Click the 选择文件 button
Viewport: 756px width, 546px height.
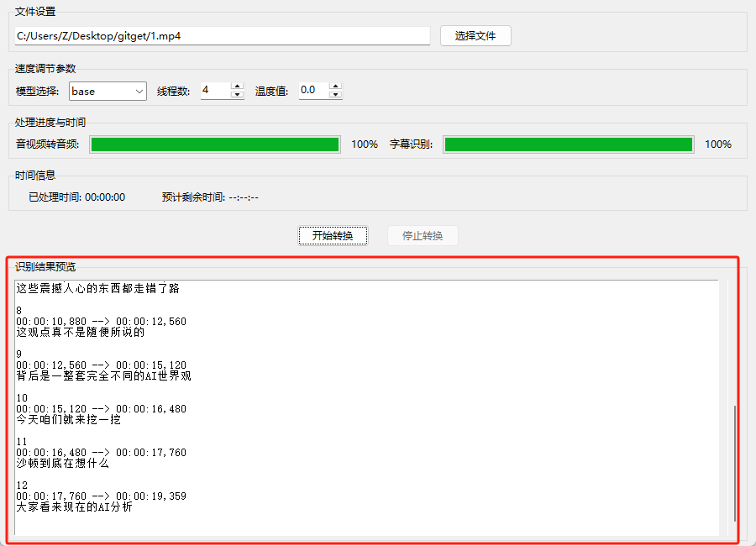475,35
